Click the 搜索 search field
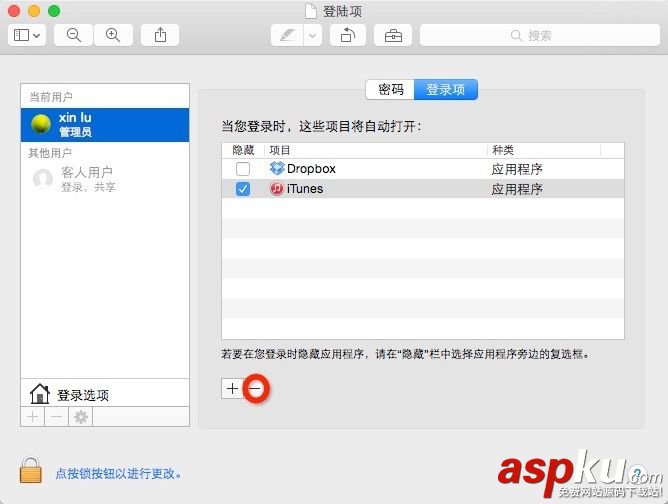Viewport: 668px width, 504px height. click(x=540, y=35)
